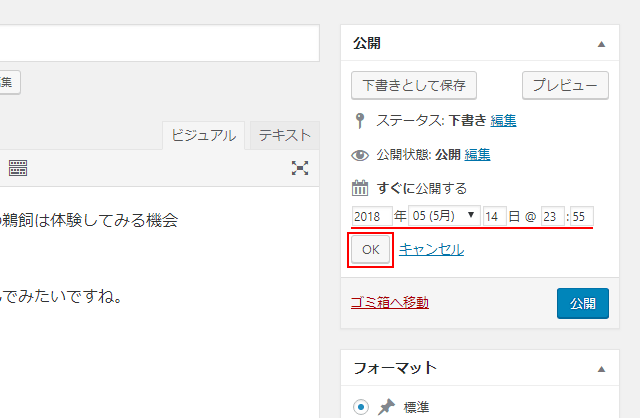The width and height of the screenshot is (640, 418).
Task: Click the ゴミ箱へ移動 link
Action: (390, 302)
